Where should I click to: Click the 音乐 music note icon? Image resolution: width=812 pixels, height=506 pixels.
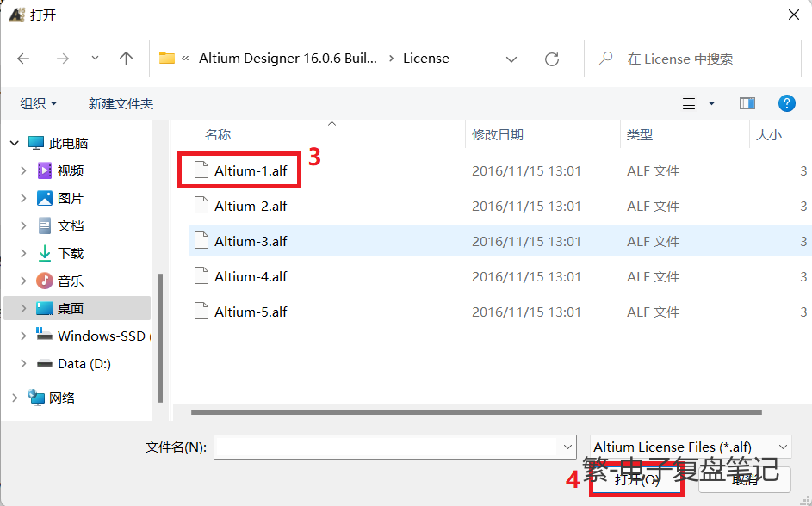tap(45, 281)
